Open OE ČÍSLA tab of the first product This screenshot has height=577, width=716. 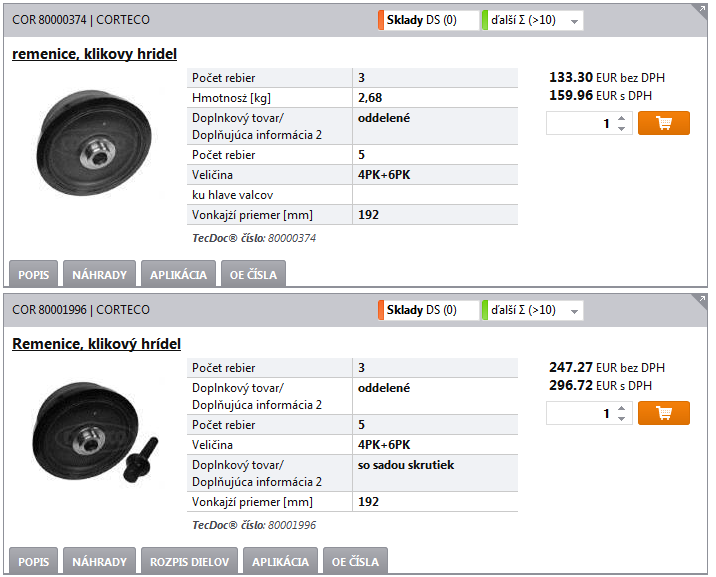253,274
